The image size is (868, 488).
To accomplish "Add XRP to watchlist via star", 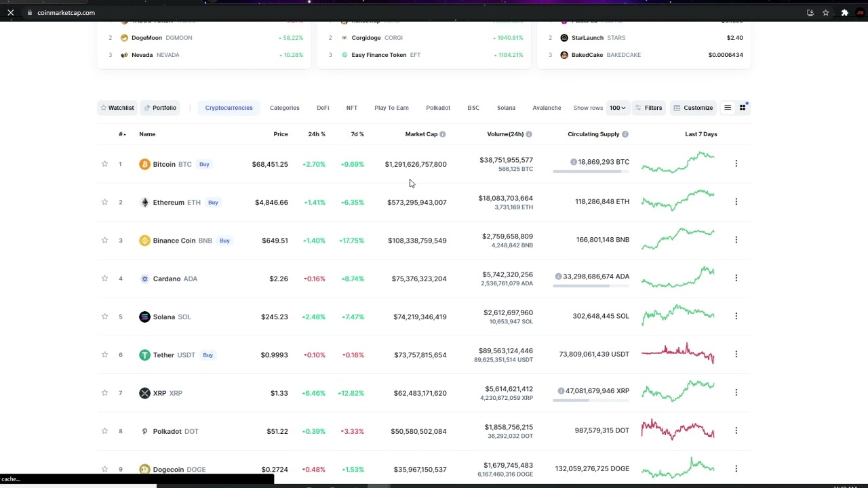I will 104,393.
